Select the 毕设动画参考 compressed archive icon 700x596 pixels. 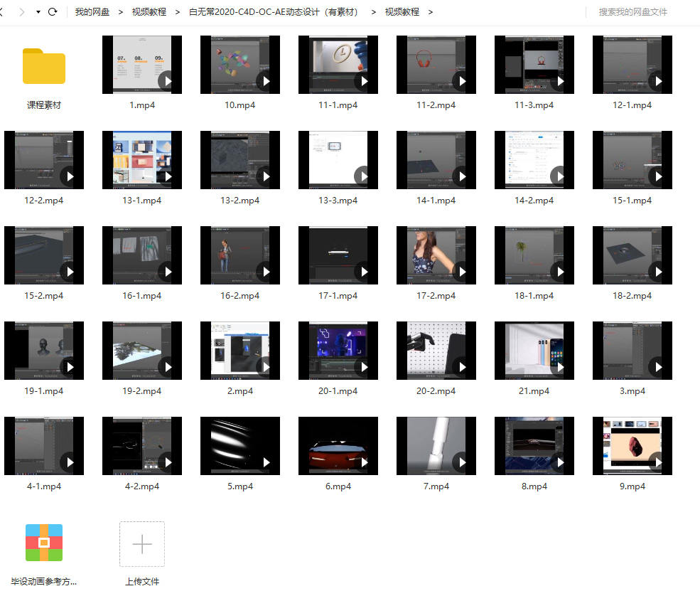click(44, 543)
